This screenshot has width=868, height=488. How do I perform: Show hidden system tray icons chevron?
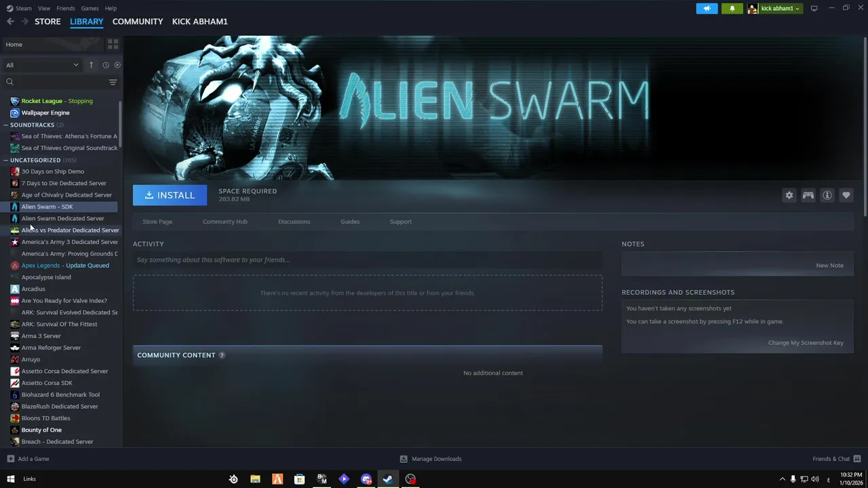(782, 479)
